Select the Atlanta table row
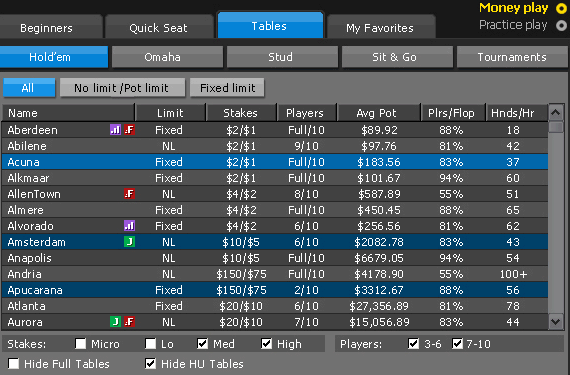This screenshot has height=375, width=570. (275, 306)
